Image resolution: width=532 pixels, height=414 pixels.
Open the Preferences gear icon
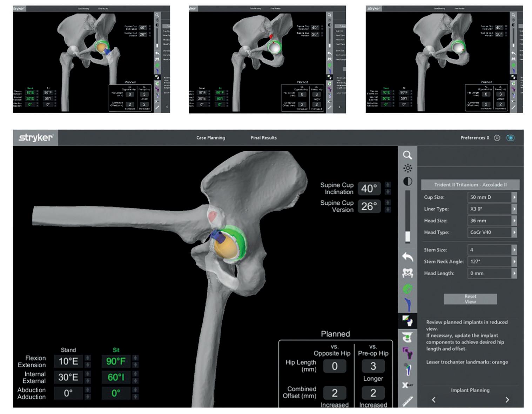coord(497,138)
